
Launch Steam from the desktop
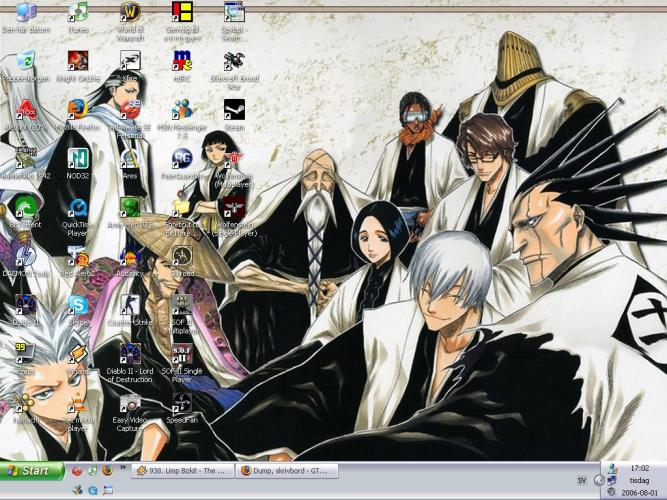(x=234, y=116)
